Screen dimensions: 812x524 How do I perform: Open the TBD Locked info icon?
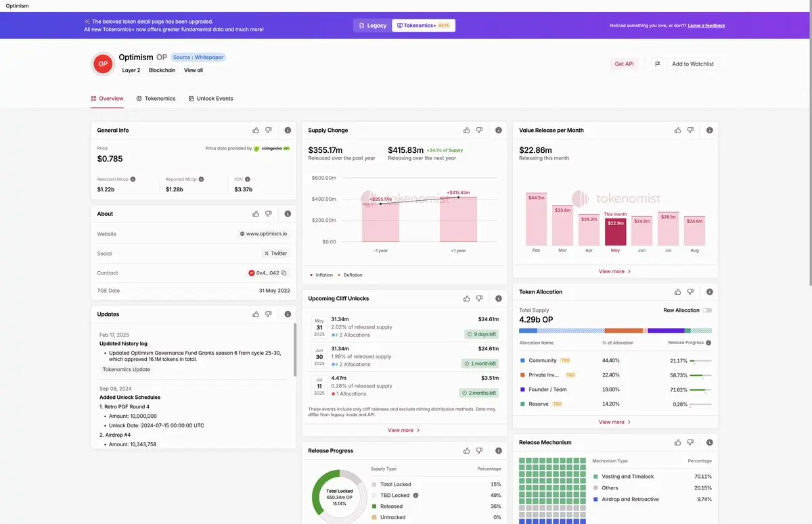[415, 496]
